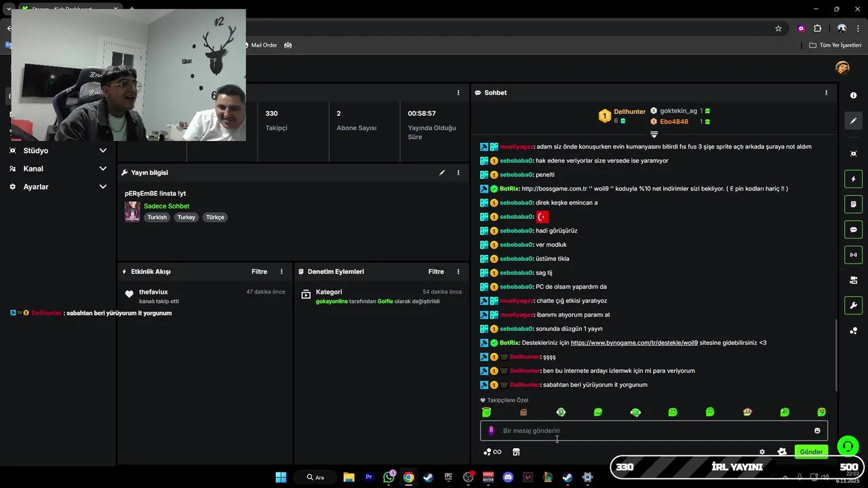Open Filtre in Etkinlik Akışı panel

click(259, 272)
